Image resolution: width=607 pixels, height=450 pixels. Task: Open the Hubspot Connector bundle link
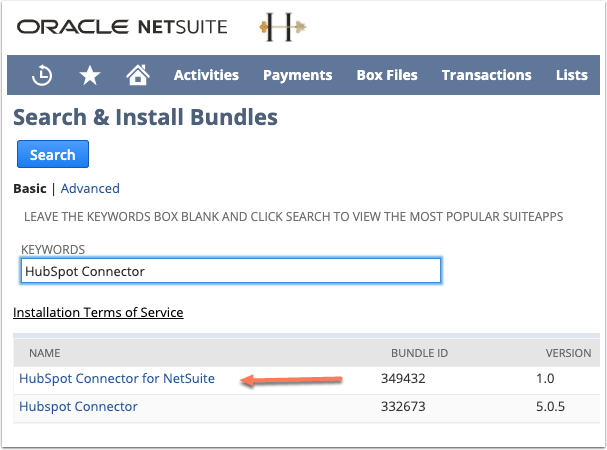(78, 406)
